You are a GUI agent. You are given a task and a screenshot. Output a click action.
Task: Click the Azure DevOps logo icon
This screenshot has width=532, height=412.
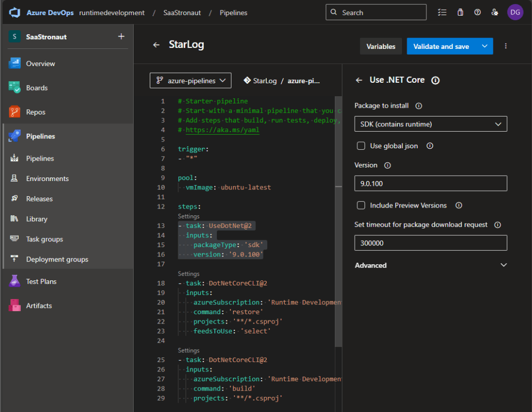coord(14,12)
